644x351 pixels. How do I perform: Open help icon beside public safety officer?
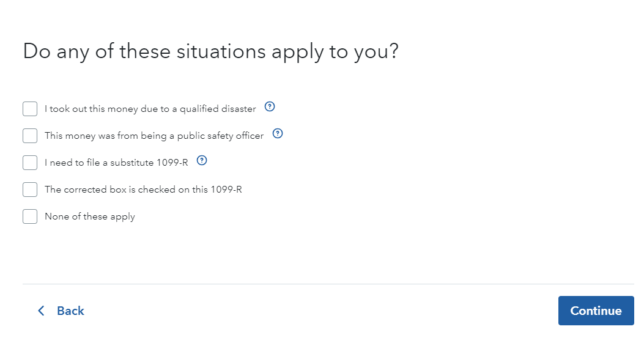pyautogui.click(x=278, y=133)
